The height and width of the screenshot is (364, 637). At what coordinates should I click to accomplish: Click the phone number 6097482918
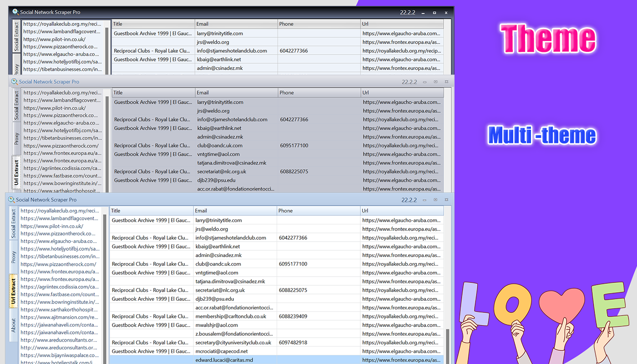(x=293, y=343)
